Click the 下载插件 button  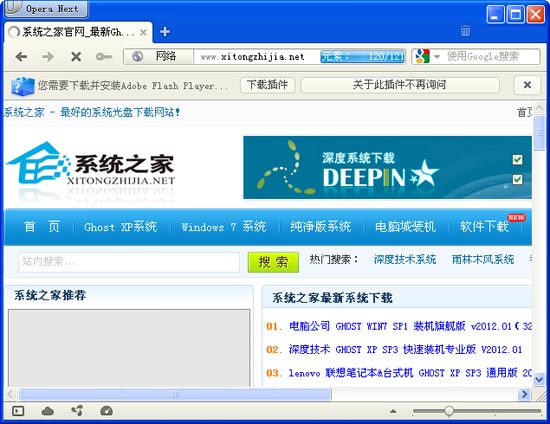click(x=267, y=85)
